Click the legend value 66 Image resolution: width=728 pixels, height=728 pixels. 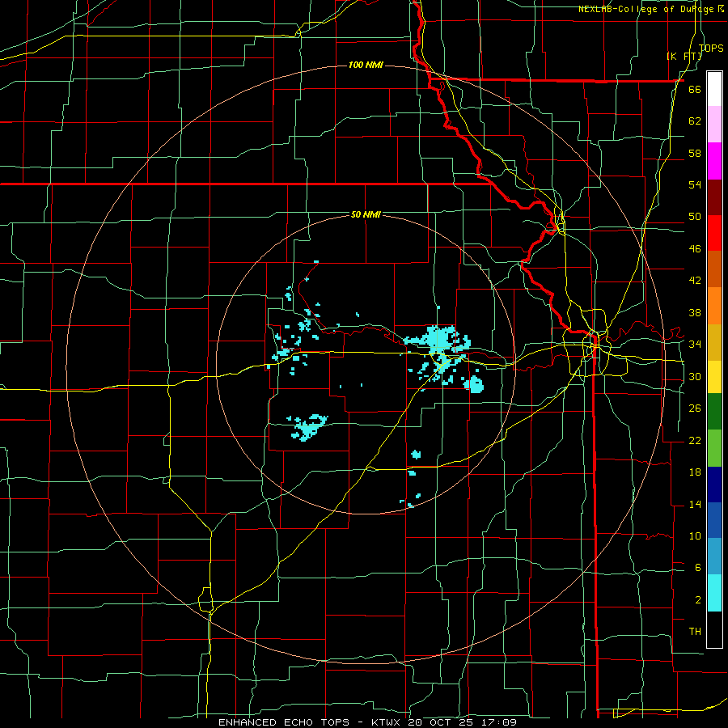695,90
